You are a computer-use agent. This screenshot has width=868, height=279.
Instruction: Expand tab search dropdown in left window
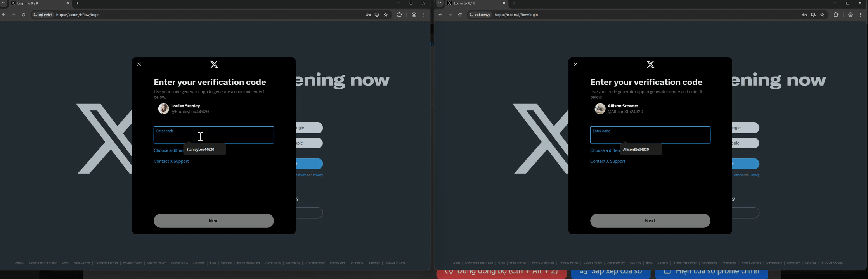[x=3, y=3]
